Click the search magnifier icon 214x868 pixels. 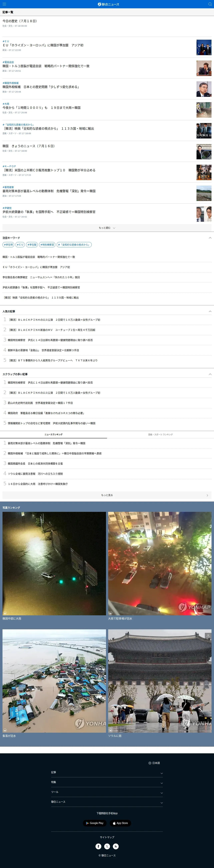click(x=210, y=4)
